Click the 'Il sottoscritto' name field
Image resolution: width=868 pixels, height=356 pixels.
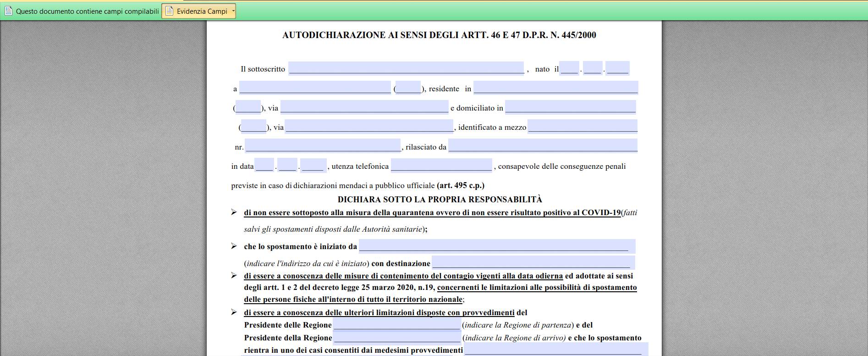(406, 68)
